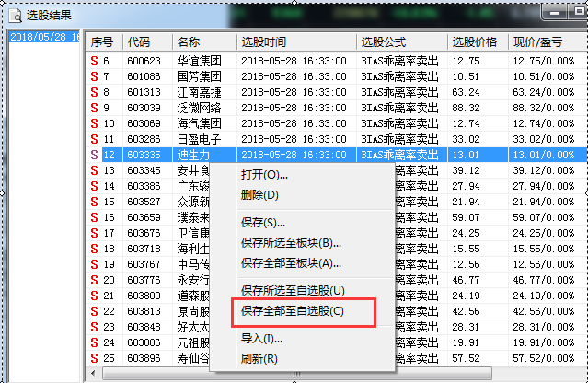Select stock code 603659

click(144, 217)
